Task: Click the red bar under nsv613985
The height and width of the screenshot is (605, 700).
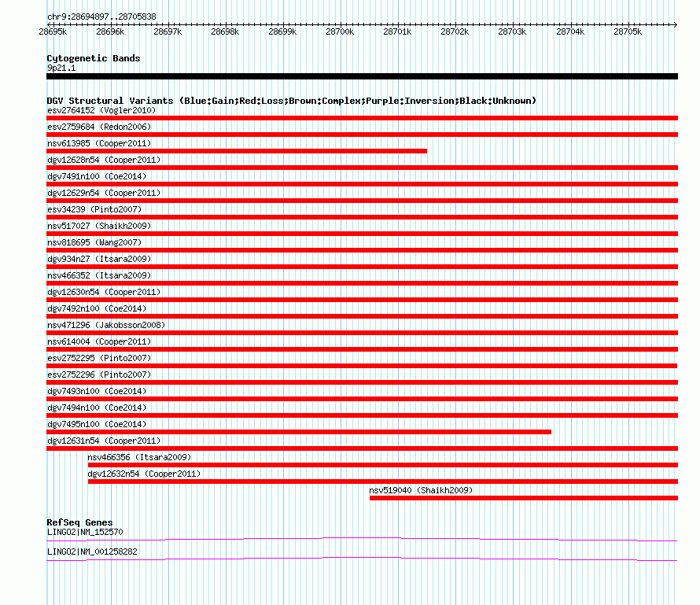Action: pos(237,151)
